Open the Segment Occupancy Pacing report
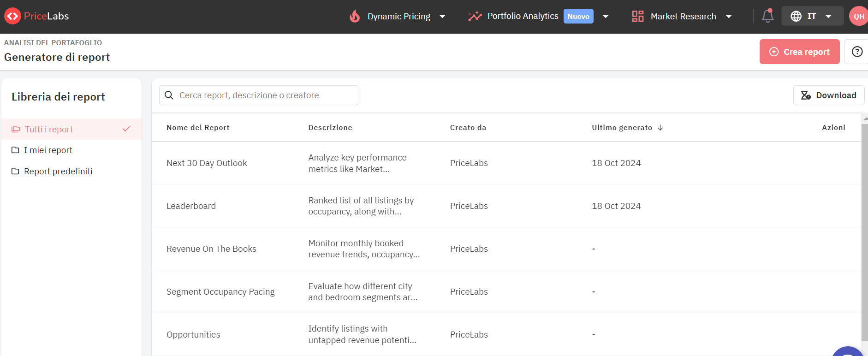 pos(220,292)
